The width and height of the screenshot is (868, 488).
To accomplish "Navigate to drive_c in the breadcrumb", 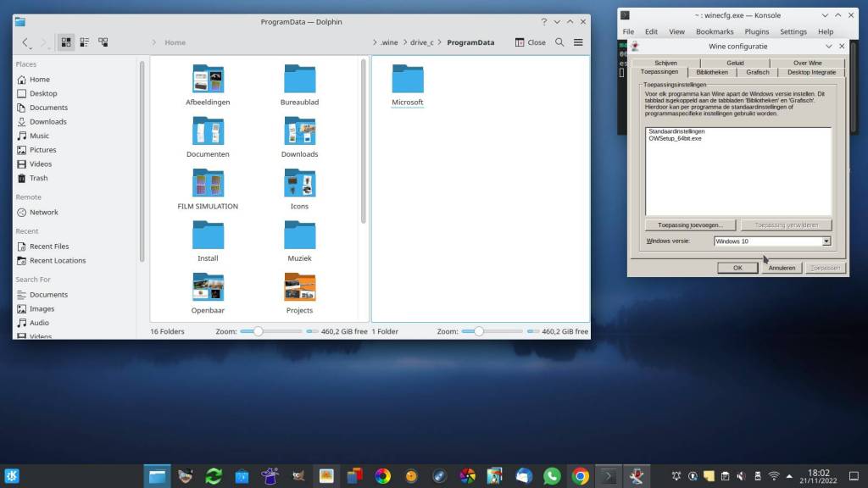I will (422, 42).
